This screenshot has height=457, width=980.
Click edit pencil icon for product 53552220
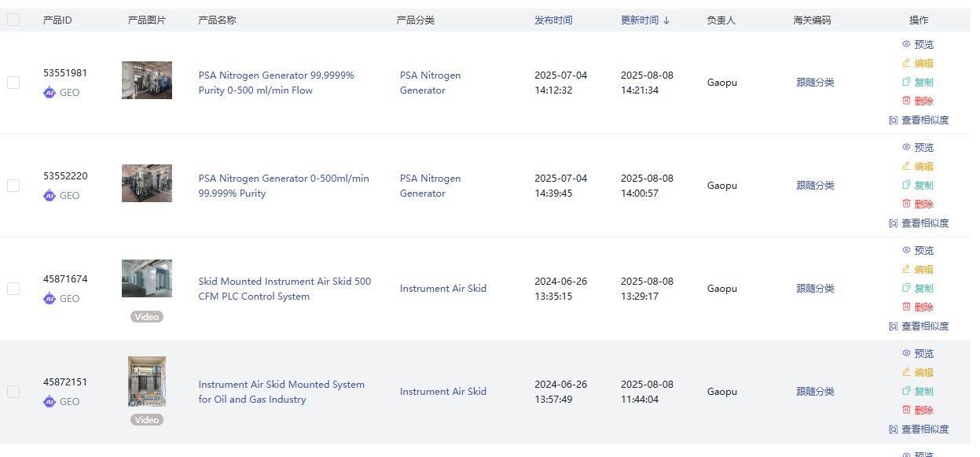click(x=906, y=166)
